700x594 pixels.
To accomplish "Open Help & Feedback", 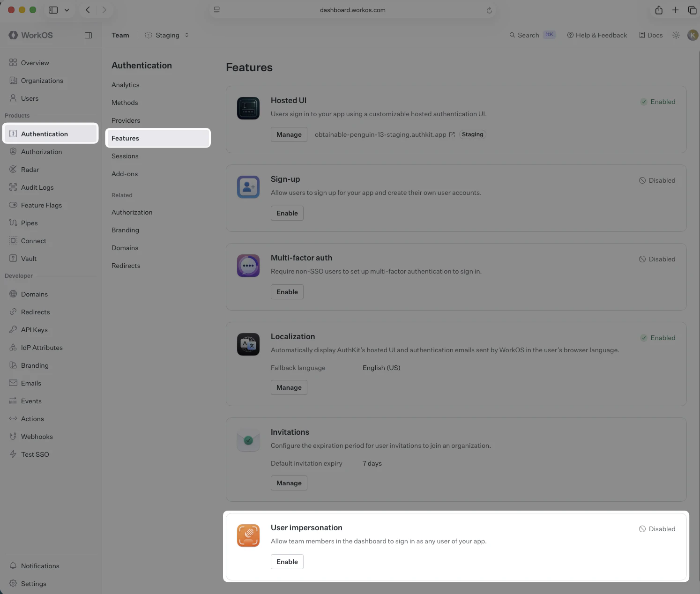I will pyautogui.click(x=597, y=35).
